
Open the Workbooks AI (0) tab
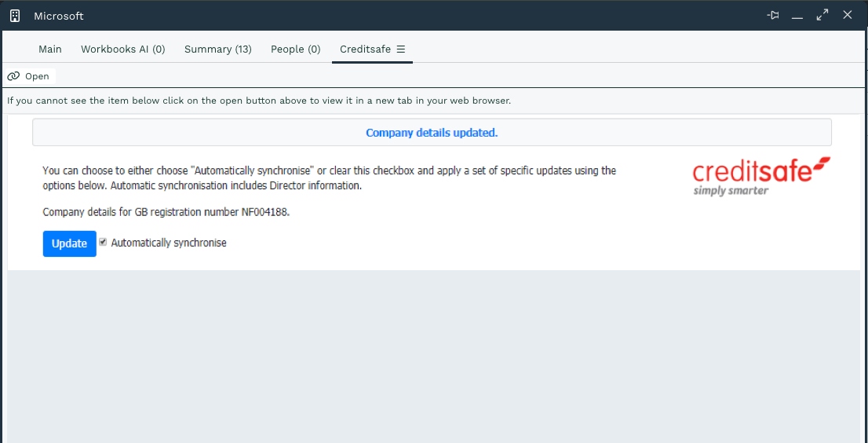pos(123,49)
